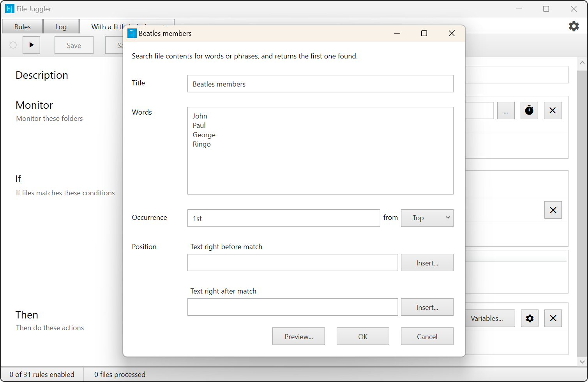Click the Beatles members dialog logo icon
The height and width of the screenshot is (382, 588).
point(132,33)
